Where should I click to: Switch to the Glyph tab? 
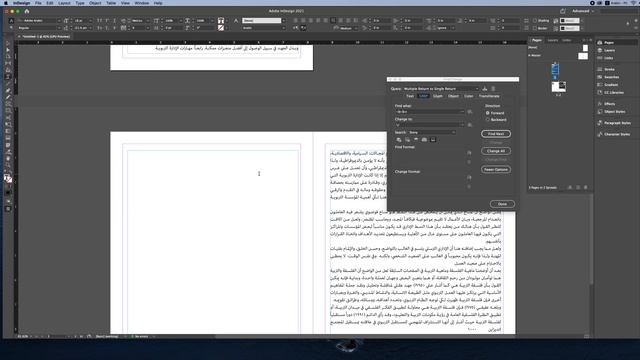(x=438, y=96)
